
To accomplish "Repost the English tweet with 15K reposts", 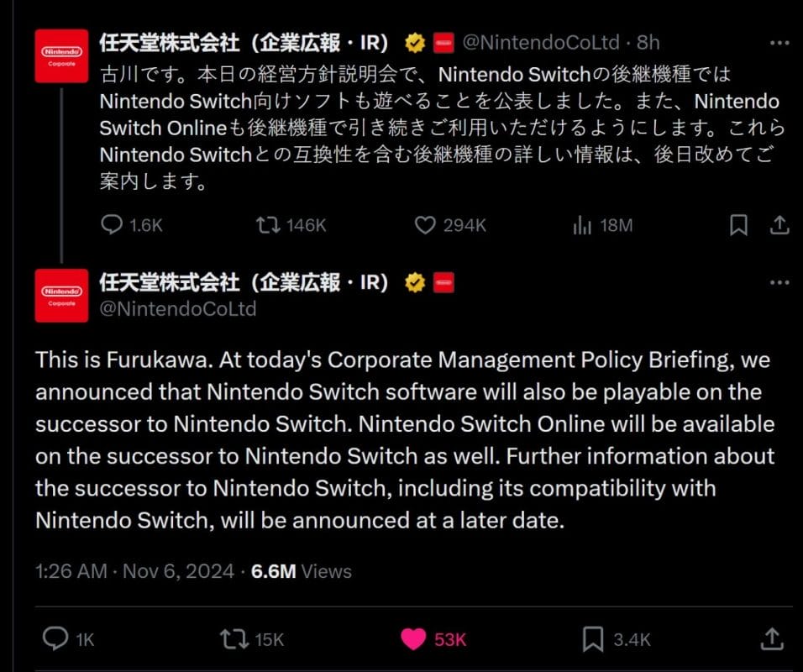I will 233,639.
